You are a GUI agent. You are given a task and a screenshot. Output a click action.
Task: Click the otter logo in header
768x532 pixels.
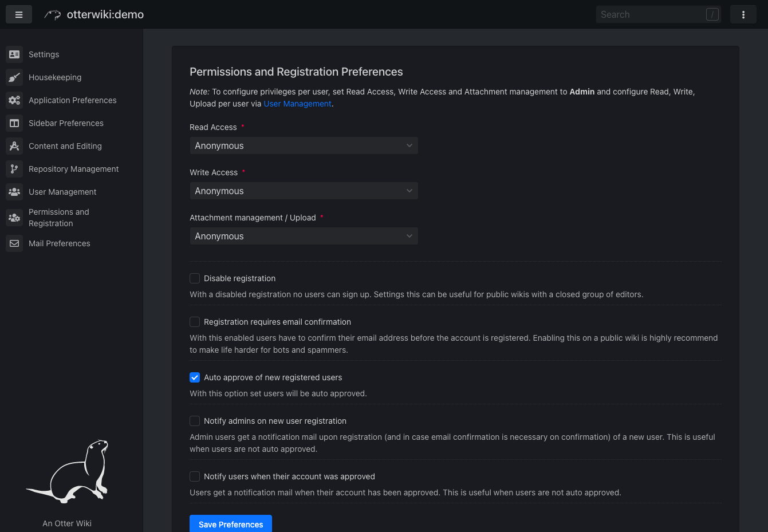(x=53, y=15)
